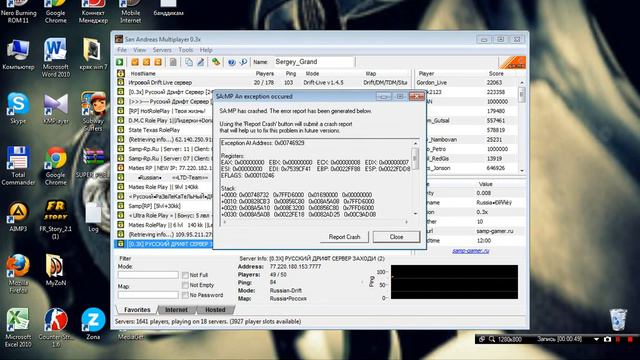Viewport: 640px width, 360px height.
Task: Click Close button in the exception dialog
Action: pos(396,237)
